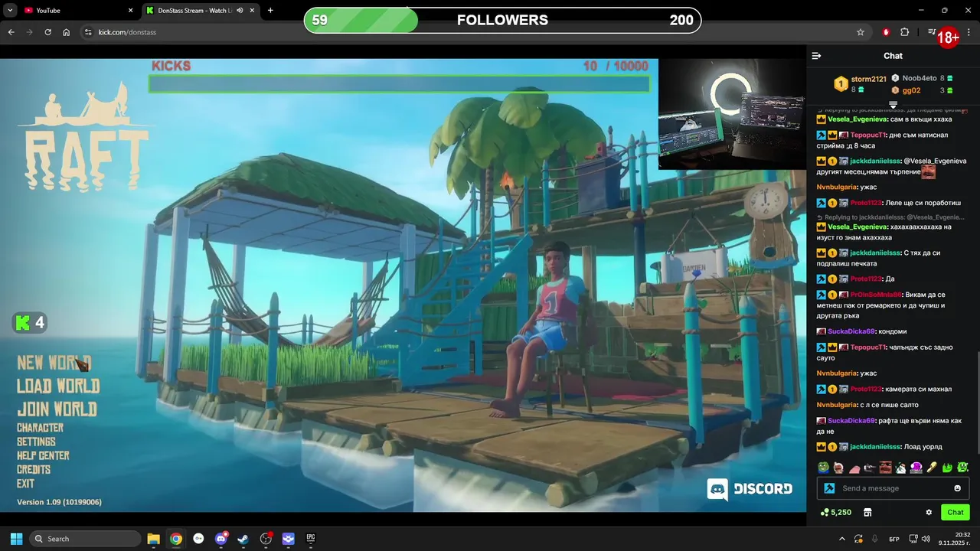980x551 pixels.
Task: Select JOIN WORLD in Raft menu
Action: click(57, 409)
